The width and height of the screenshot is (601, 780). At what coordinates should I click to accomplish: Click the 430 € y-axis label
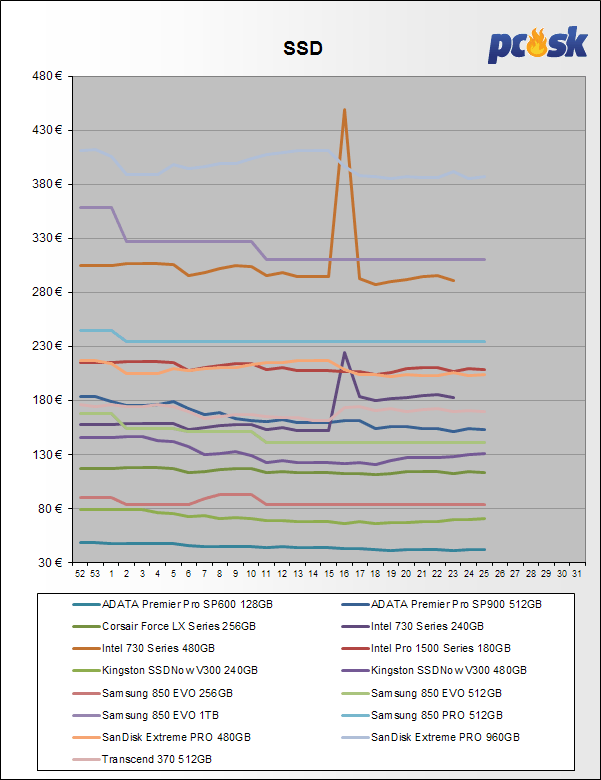(x=47, y=130)
